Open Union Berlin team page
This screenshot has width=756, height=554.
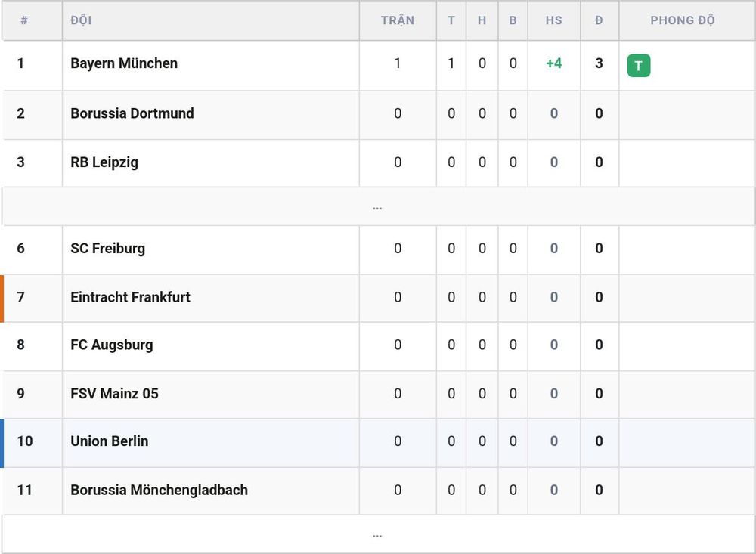[109, 441]
